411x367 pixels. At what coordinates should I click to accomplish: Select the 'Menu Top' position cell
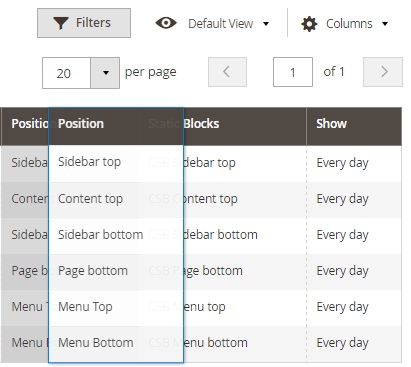tap(116, 308)
